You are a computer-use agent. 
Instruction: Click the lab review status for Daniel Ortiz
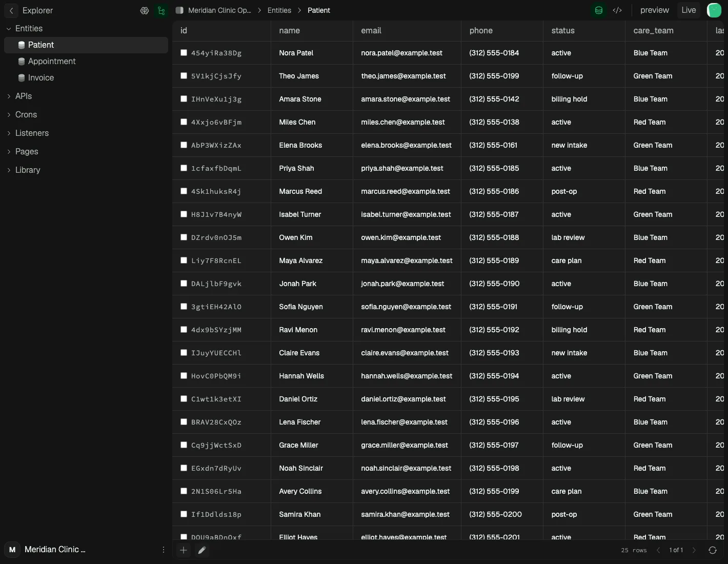click(568, 399)
